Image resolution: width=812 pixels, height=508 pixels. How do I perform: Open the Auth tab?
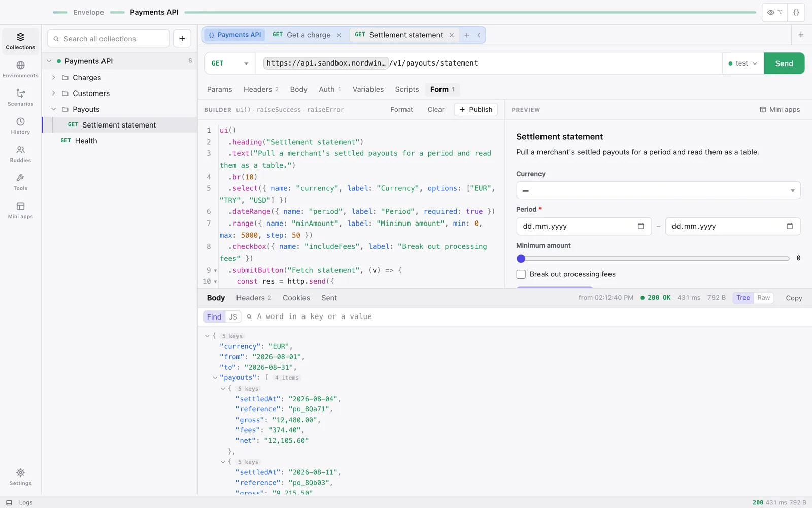(x=330, y=90)
